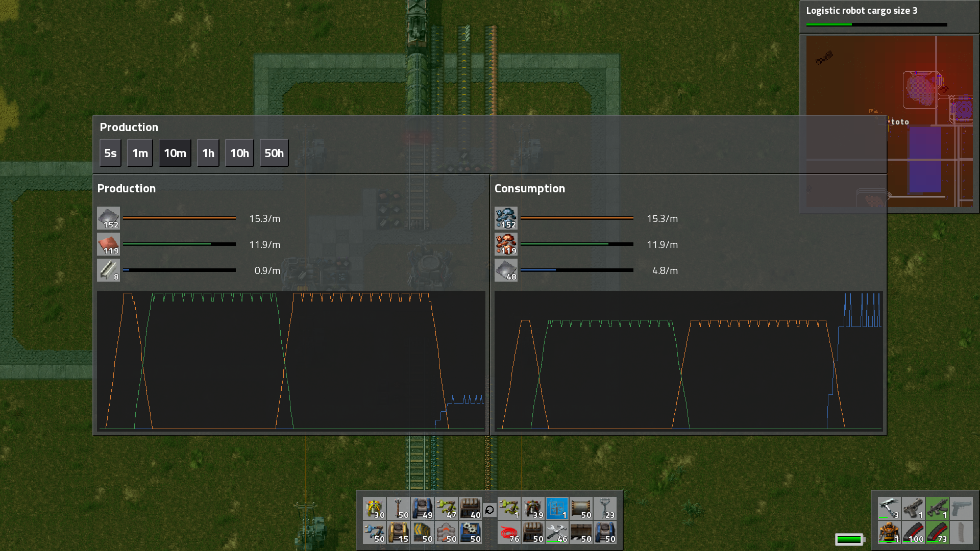Viewport: 980px width, 551px height.
Task: Click the copper plate production green bar
Action: click(179, 244)
